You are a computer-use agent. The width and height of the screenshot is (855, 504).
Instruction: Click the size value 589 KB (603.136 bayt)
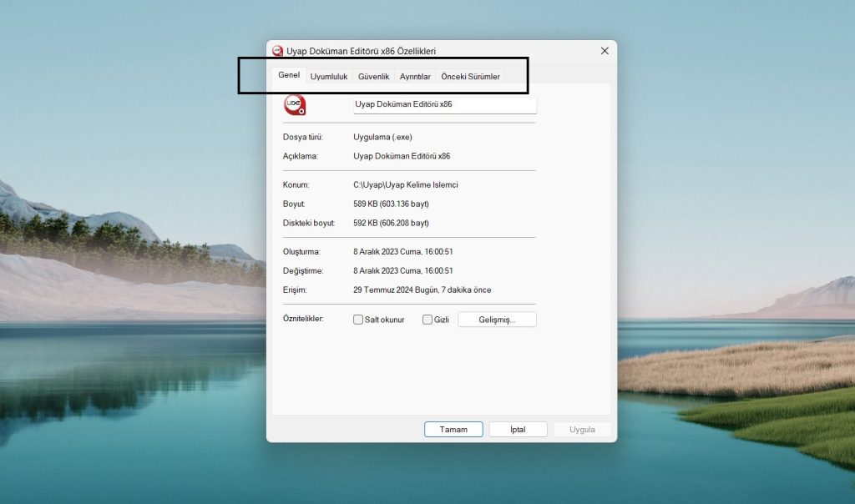tap(391, 204)
